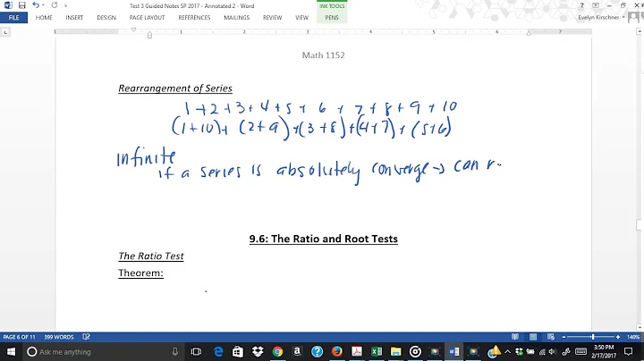Open Google Chrome from taskbar
644x361 pixels.
[x=277, y=351]
